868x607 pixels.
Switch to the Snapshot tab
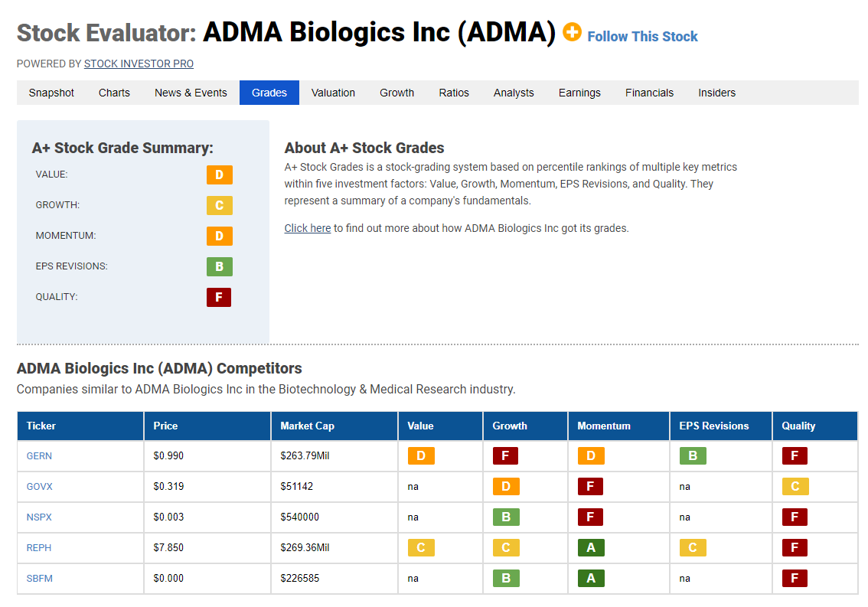point(51,93)
